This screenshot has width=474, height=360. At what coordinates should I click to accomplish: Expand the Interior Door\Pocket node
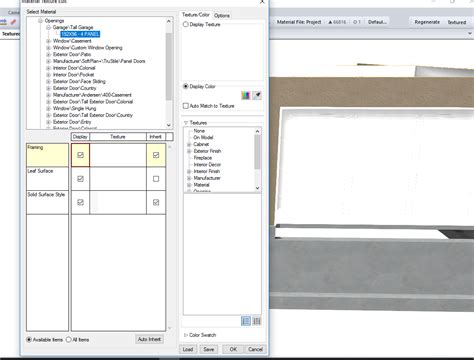[48, 75]
